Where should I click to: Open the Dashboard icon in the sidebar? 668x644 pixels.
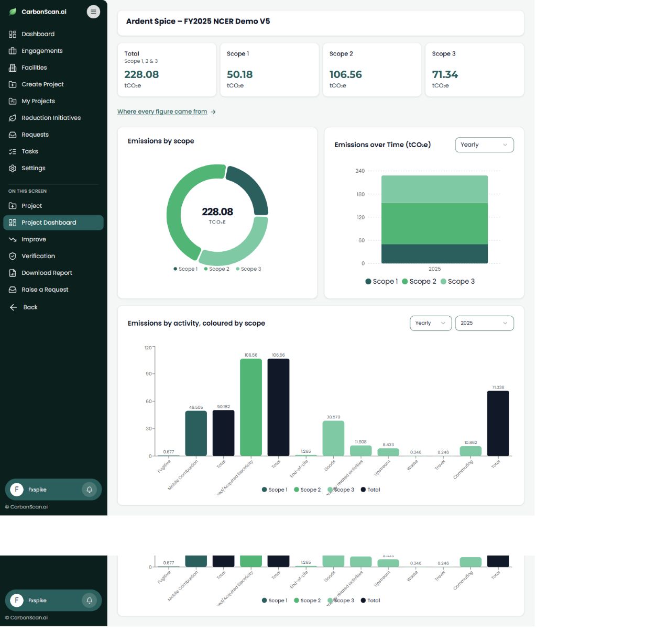pyautogui.click(x=13, y=34)
